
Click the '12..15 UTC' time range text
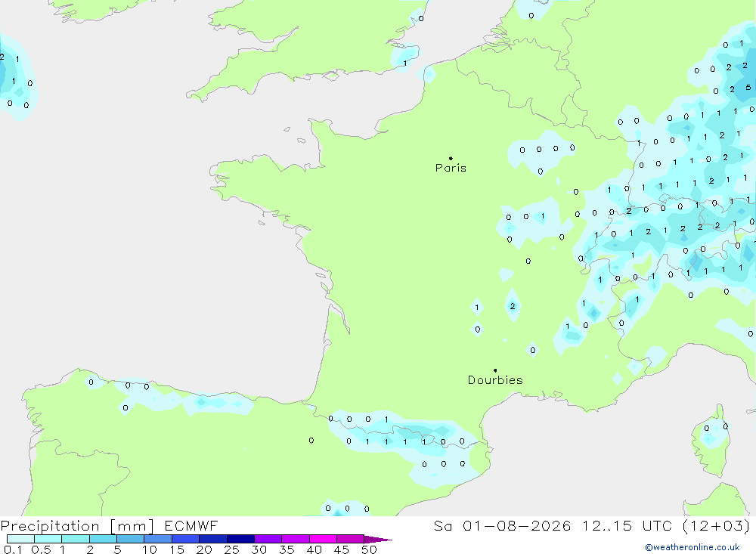click(626, 526)
